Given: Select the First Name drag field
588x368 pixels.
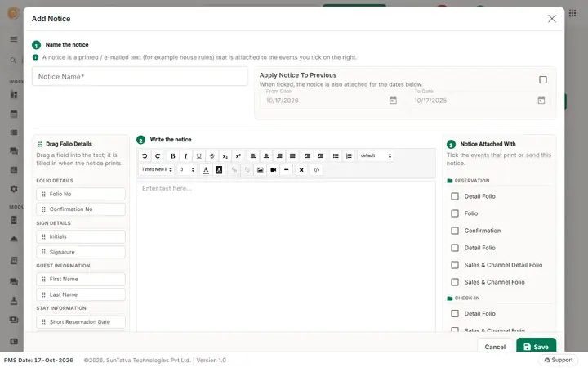Looking at the screenshot, I should (81, 279).
